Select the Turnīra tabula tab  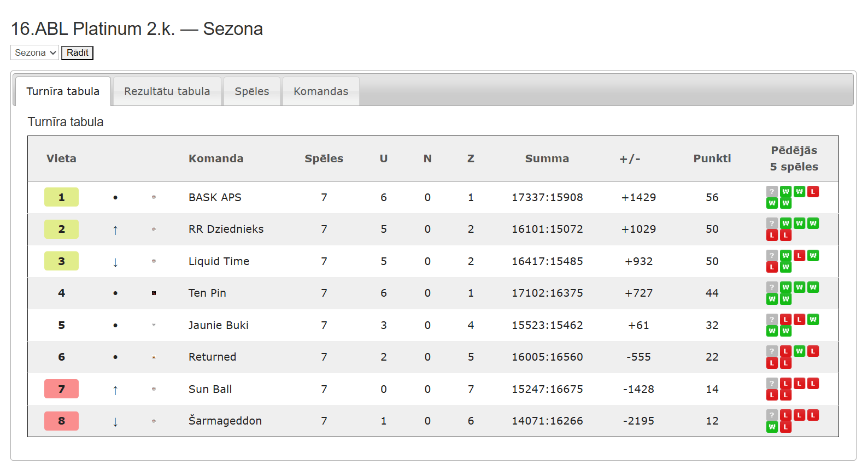click(63, 91)
